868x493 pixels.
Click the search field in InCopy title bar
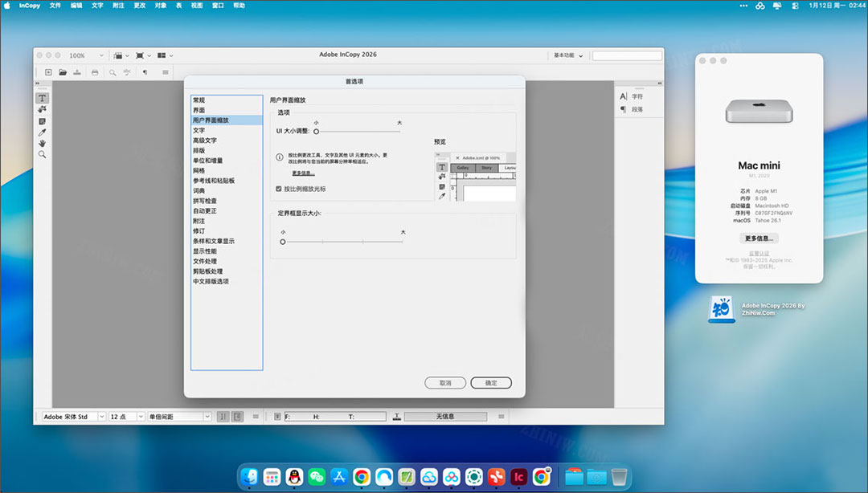pyautogui.click(x=627, y=55)
